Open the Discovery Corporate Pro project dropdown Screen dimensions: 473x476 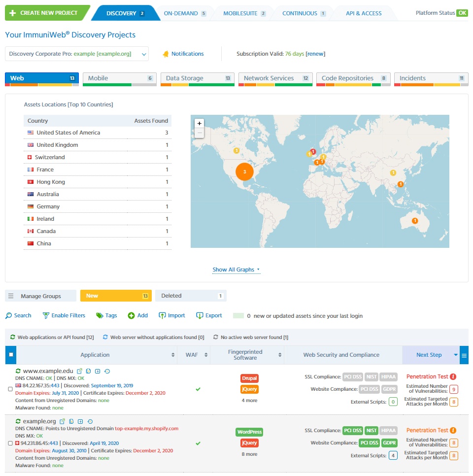coord(77,54)
